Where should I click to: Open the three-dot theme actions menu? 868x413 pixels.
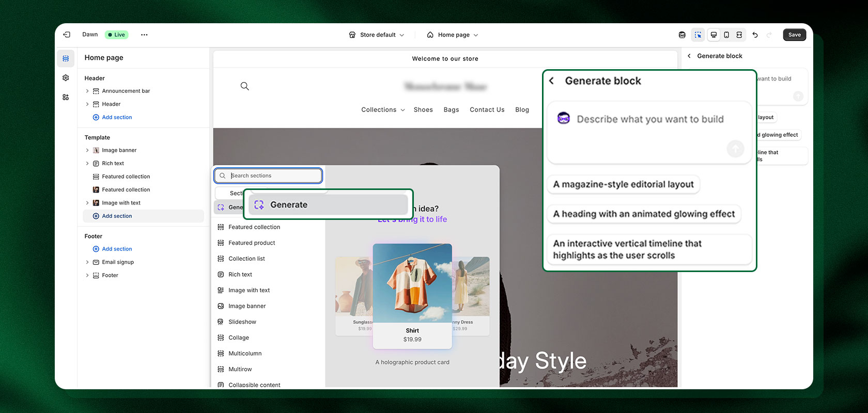click(x=144, y=35)
